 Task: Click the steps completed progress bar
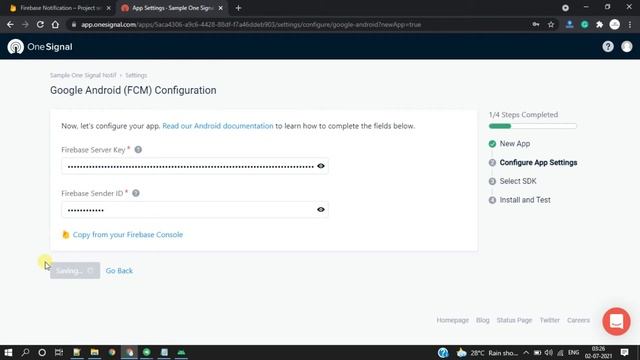533,126
